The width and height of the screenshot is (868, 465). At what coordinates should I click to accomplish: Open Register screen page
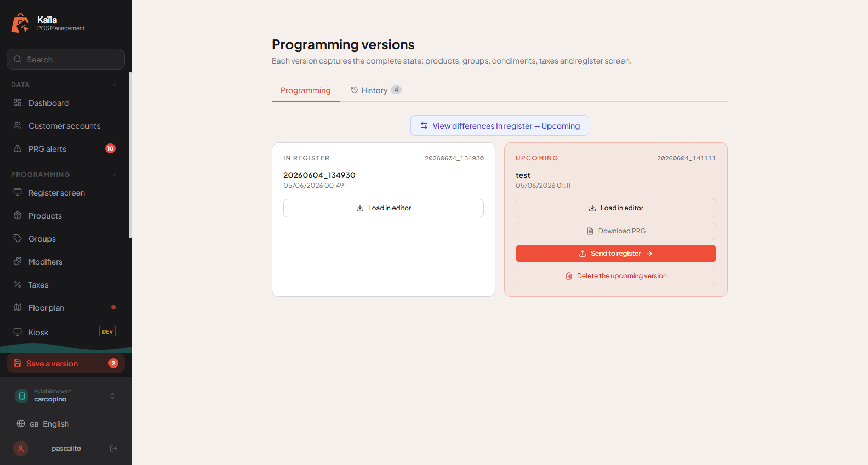coord(66,193)
